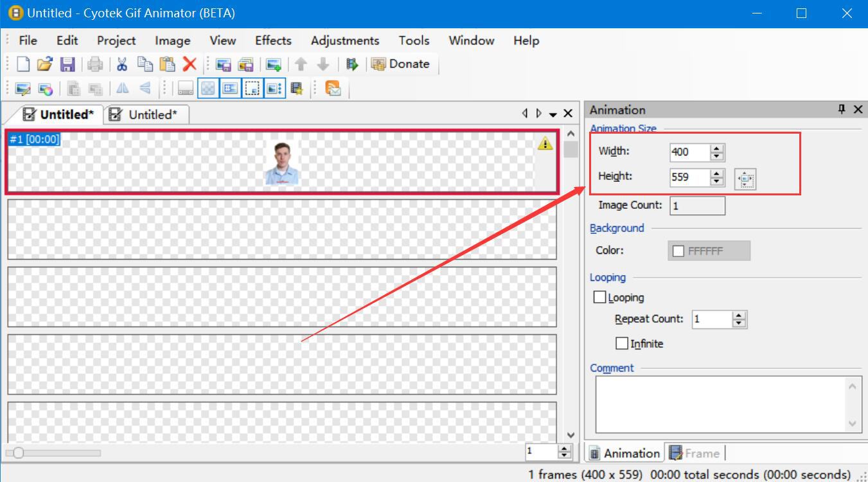Screen dimensions: 868x482
Task: Click the dashed selection rectangle toolbar icon
Action: pyautogui.click(x=252, y=88)
